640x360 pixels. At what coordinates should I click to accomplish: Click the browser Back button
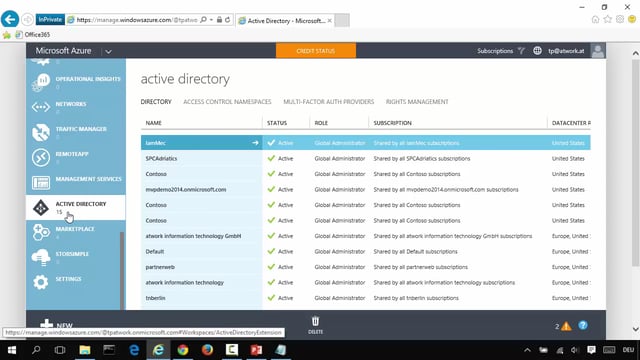[x=10, y=19]
